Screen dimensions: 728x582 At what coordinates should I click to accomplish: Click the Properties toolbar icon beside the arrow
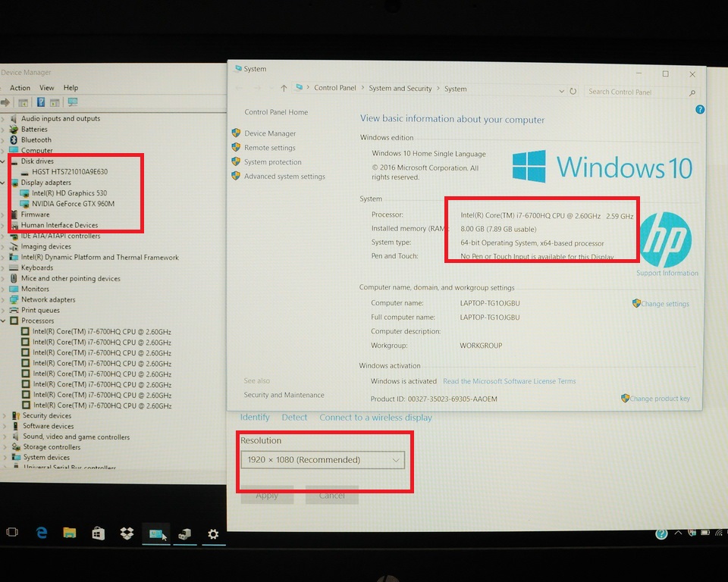[x=23, y=102]
